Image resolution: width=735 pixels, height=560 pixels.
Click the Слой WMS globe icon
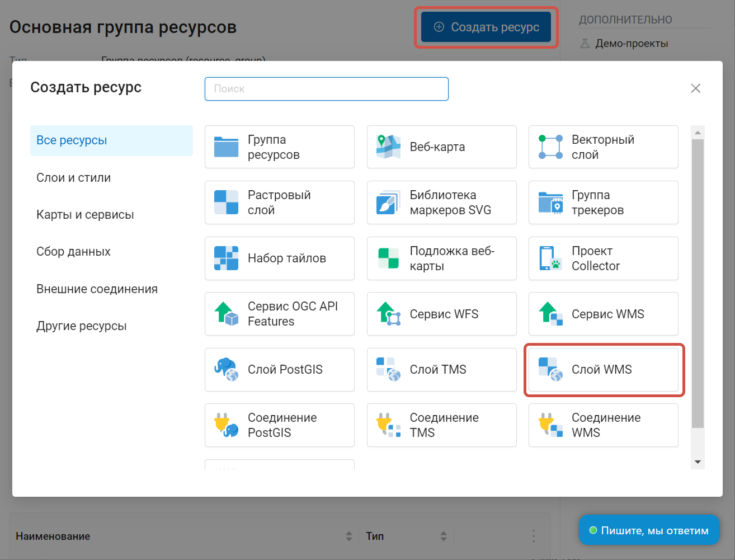[550, 369]
